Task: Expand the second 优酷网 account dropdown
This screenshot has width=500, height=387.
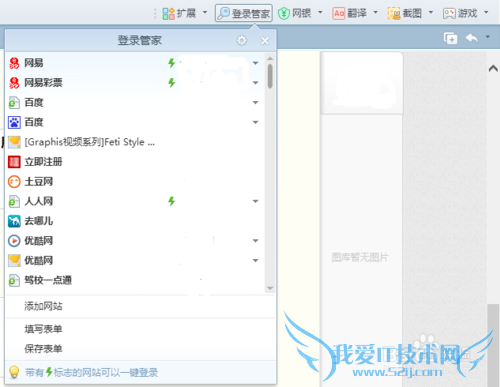Action: point(256,260)
